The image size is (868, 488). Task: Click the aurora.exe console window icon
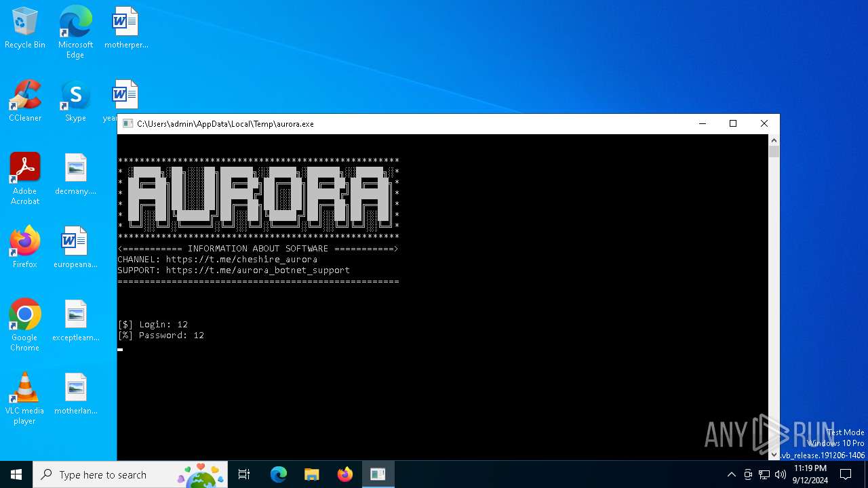[x=127, y=123]
